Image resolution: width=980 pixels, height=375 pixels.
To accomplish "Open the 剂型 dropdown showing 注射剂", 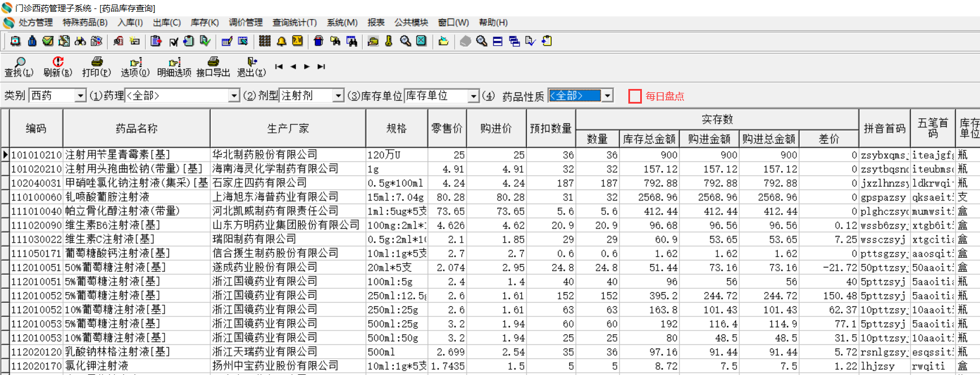I will click(338, 96).
